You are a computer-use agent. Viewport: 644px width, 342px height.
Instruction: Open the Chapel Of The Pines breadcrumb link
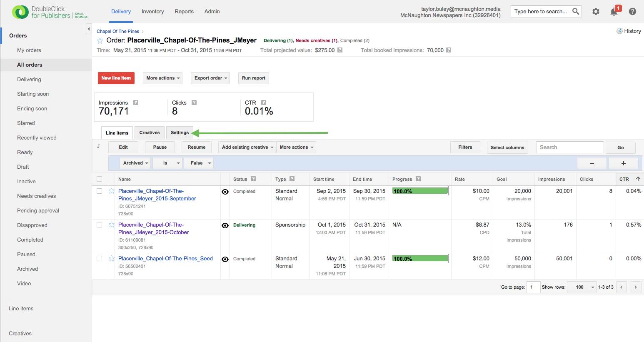118,31
